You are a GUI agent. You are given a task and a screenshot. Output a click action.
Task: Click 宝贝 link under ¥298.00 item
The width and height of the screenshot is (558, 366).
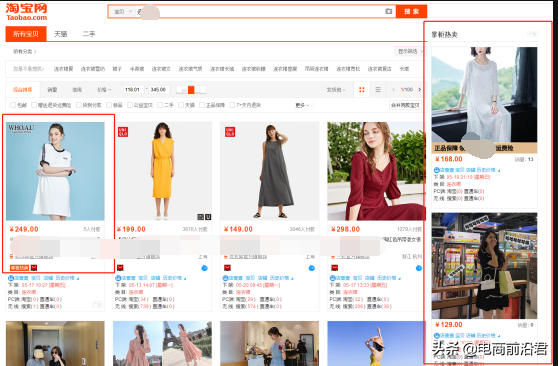point(357,278)
